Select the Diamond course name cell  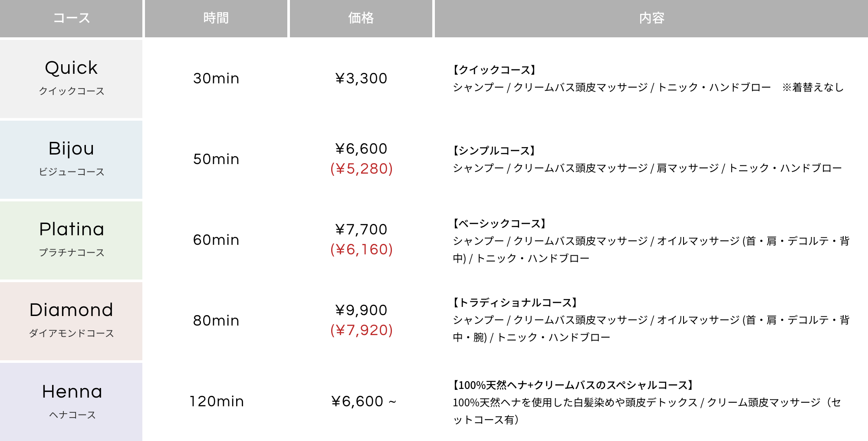click(x=72, y=320)
